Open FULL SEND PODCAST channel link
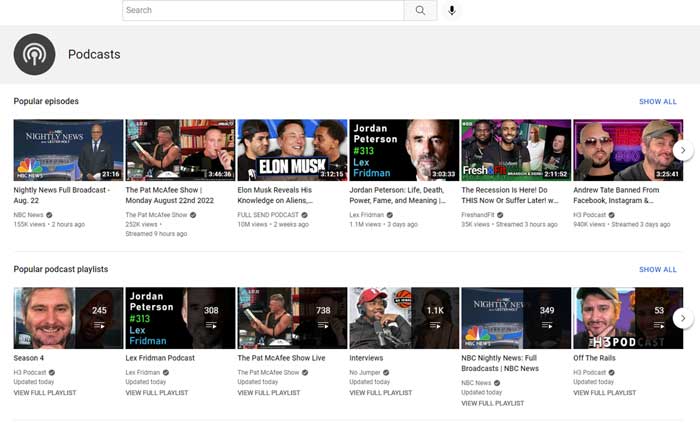700x427 pixels. (268, 215)
